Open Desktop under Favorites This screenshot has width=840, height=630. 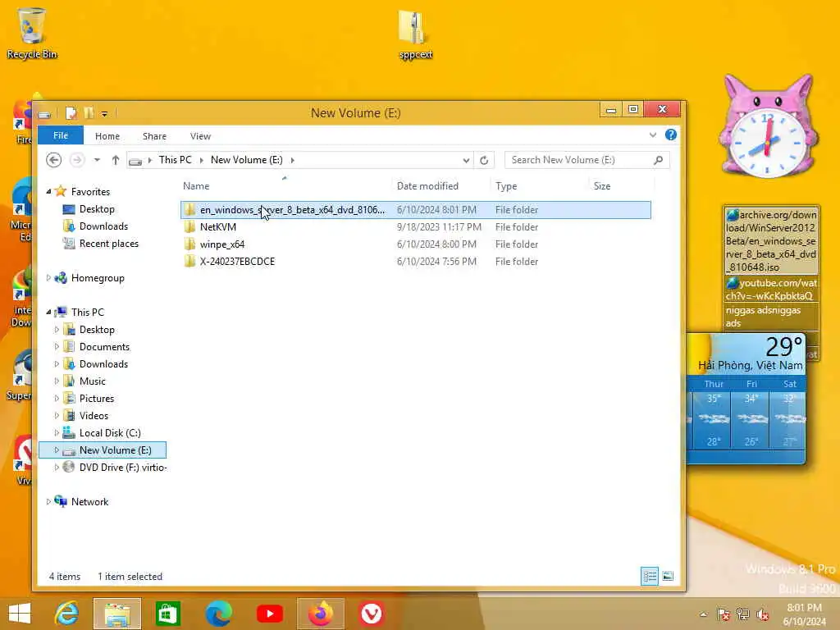coord(97,209)
